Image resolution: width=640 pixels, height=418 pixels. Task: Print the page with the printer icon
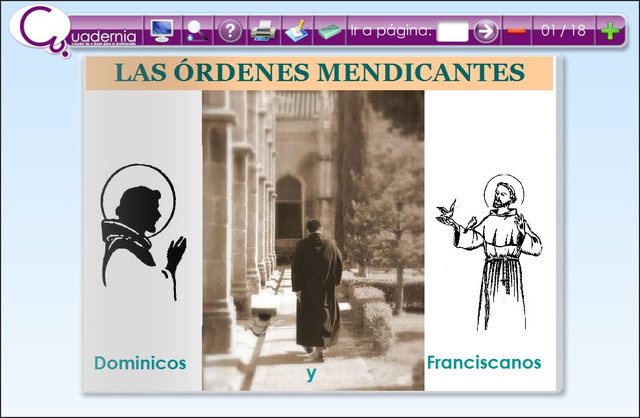(x=263, y=31)
